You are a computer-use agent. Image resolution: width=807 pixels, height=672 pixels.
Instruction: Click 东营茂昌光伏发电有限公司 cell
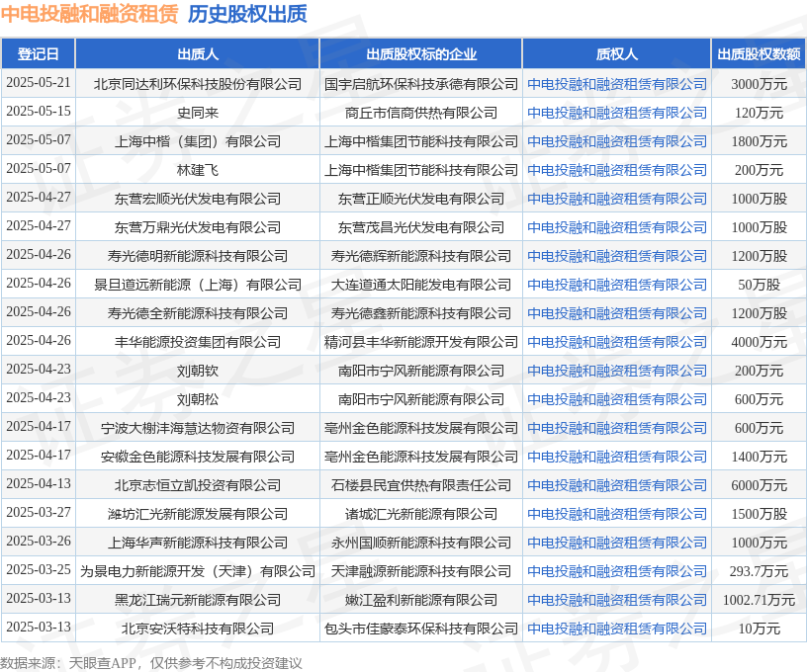pos(421,227)
